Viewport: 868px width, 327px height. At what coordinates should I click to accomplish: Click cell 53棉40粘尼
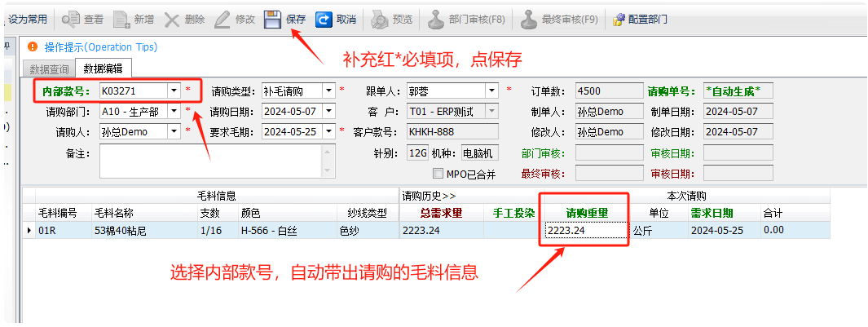(x=145, y=231)
